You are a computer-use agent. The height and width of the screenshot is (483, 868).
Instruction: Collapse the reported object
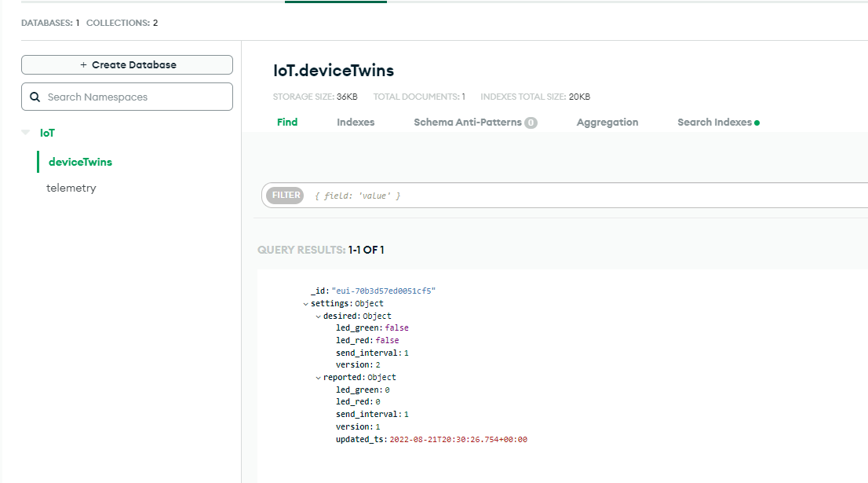(x=319, y=378)
